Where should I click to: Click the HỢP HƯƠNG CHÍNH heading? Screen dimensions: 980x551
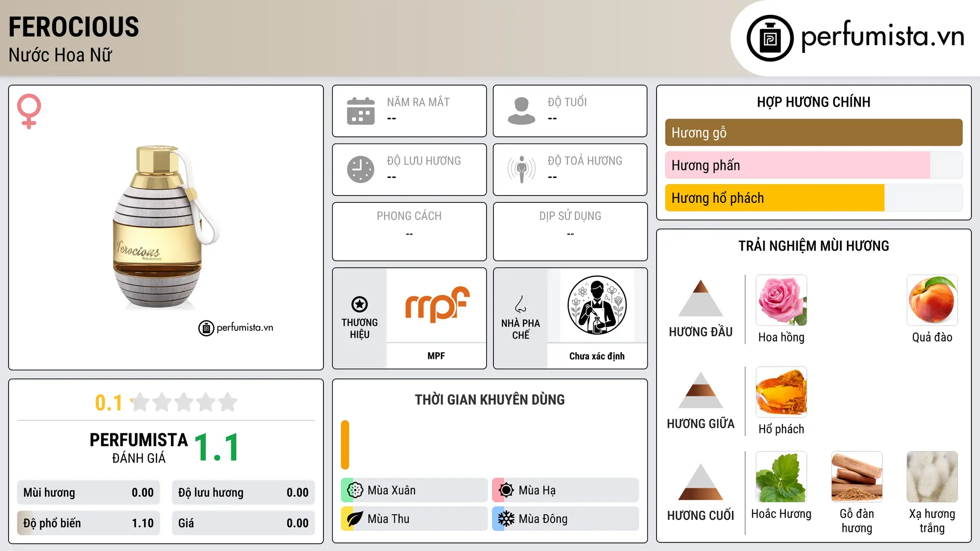point(813,102)
